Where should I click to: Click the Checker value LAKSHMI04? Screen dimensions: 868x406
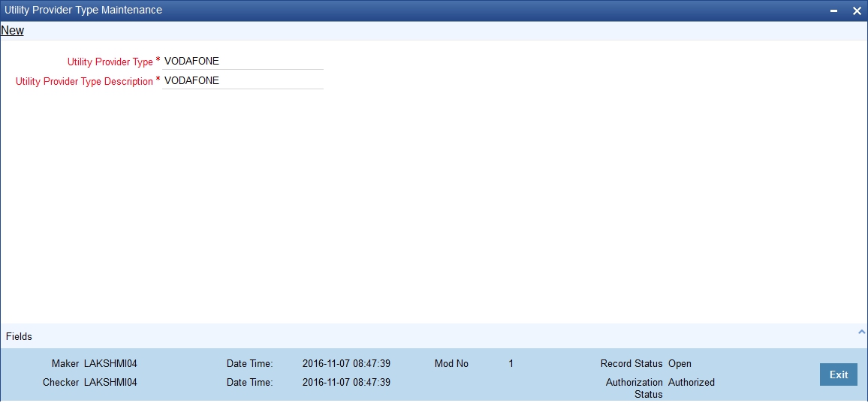[110, 382]
